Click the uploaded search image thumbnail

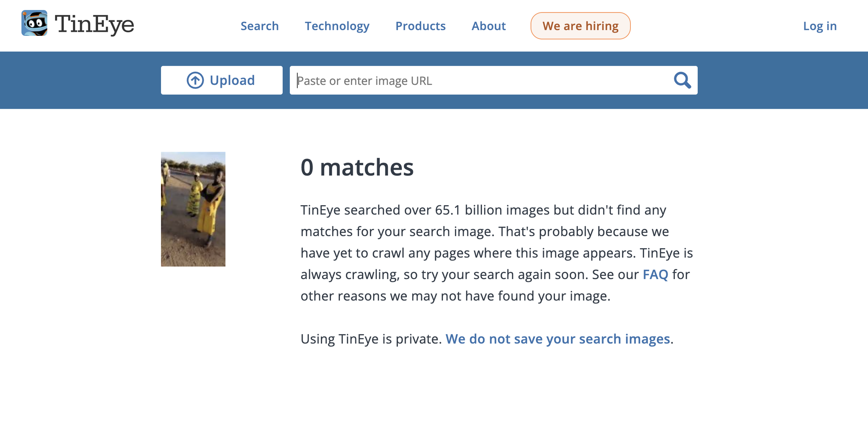(x=193, y=209)
